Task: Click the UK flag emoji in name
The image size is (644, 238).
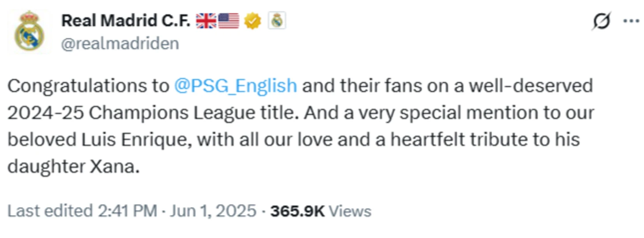Action: click(x=206, y=21)
